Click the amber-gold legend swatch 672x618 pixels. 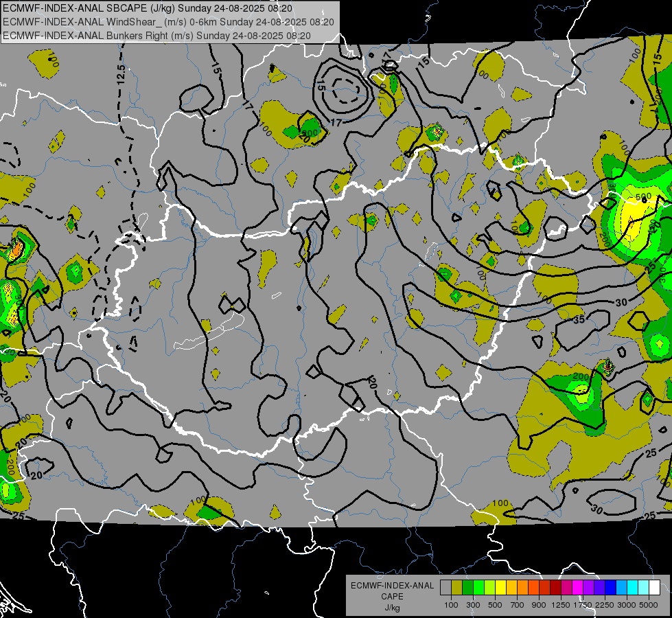(x=511, y=587)
